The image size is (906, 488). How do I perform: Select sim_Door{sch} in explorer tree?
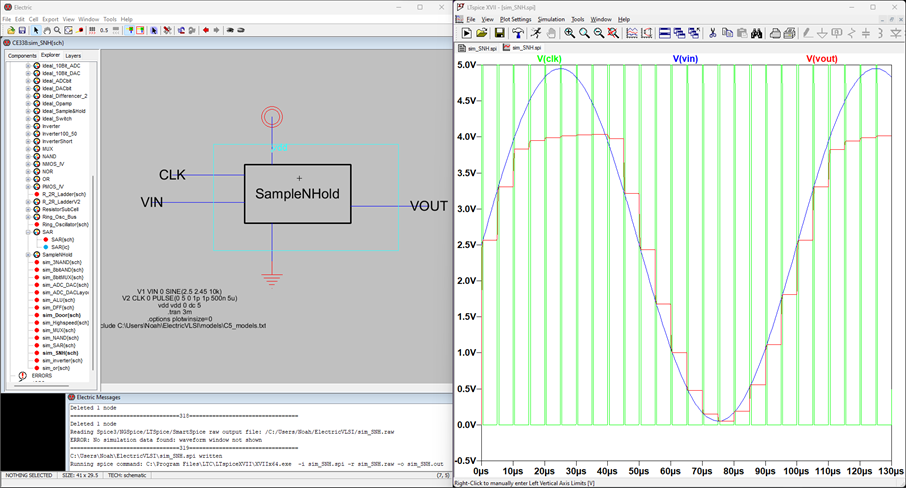(x=61, y=315)
